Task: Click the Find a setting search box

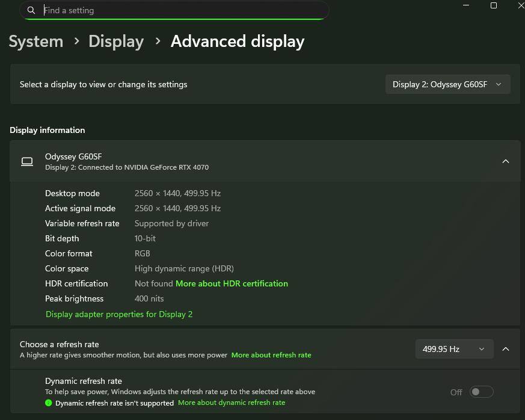Action: point(180,10)
